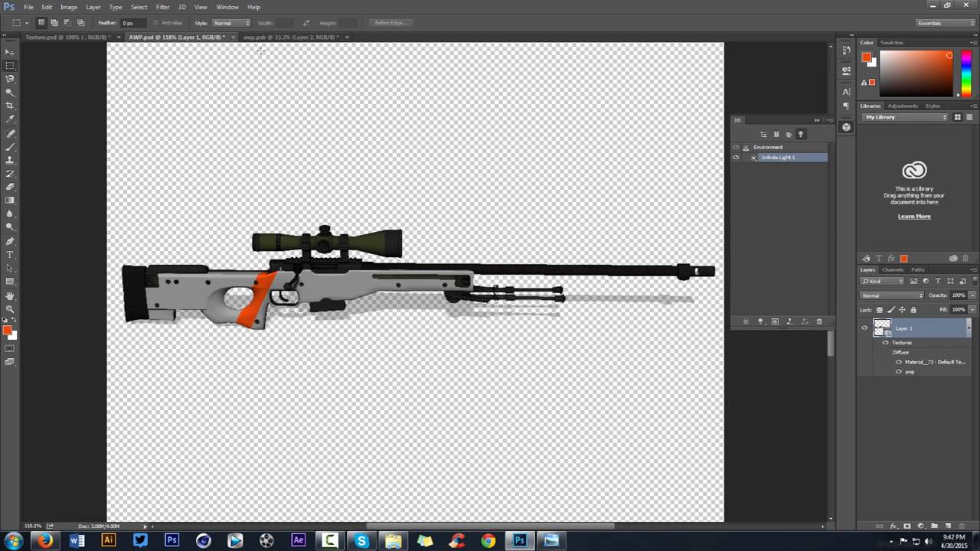Select the Magic Wand tool
This screenshot has height=551, width=980.
coord(10,93)
